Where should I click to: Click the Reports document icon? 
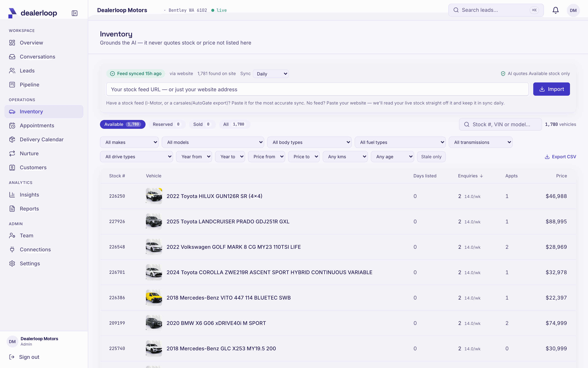12,209
